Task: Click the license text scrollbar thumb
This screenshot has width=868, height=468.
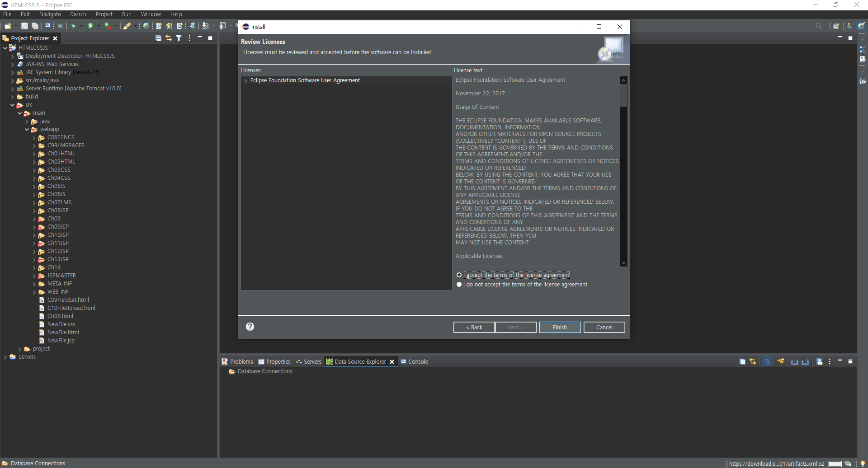Action: (x=623, y=95)
